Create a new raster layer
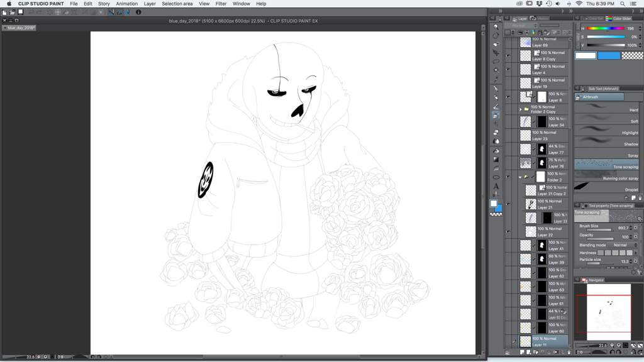 coord(522,352)
